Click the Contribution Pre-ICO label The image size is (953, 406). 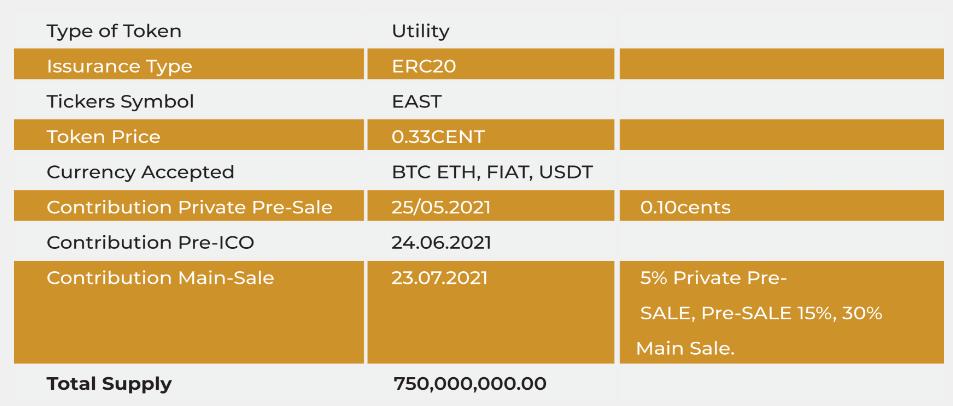150,243
